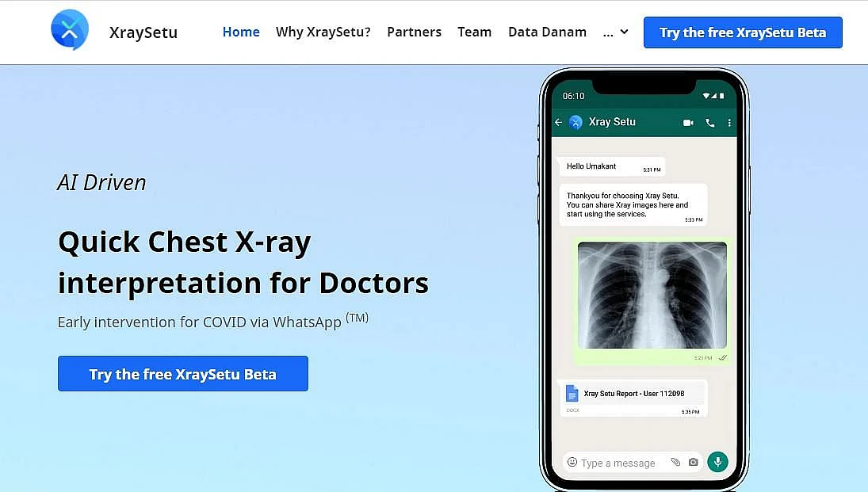Tap the attachment paperclip icon
This screenshot has height=492, width=868.
click(675, 462)
